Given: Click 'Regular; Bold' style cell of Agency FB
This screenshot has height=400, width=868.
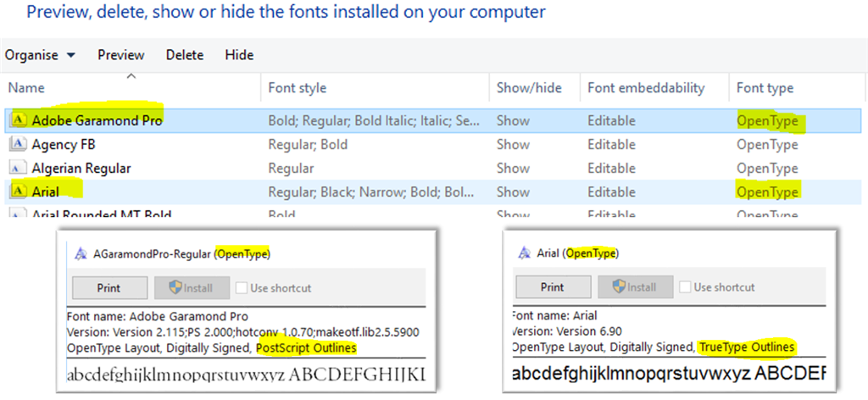Looking at the screenshot, I should (308, 144).
